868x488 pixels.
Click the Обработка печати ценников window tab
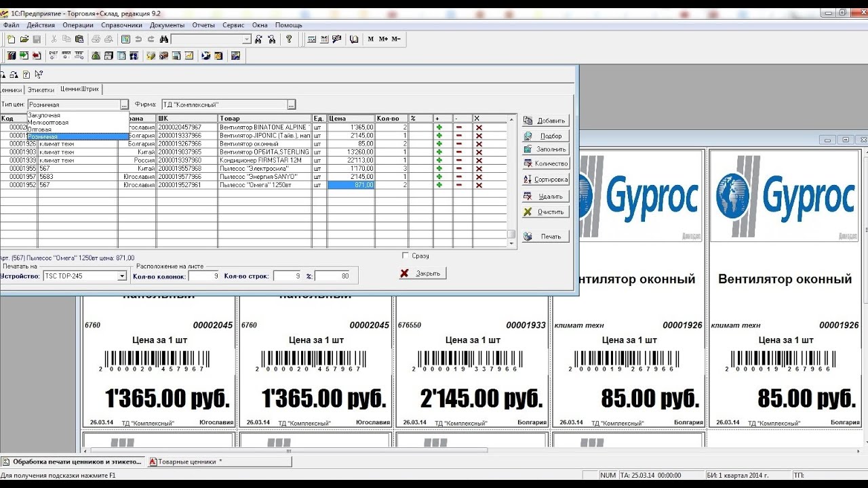73,462
